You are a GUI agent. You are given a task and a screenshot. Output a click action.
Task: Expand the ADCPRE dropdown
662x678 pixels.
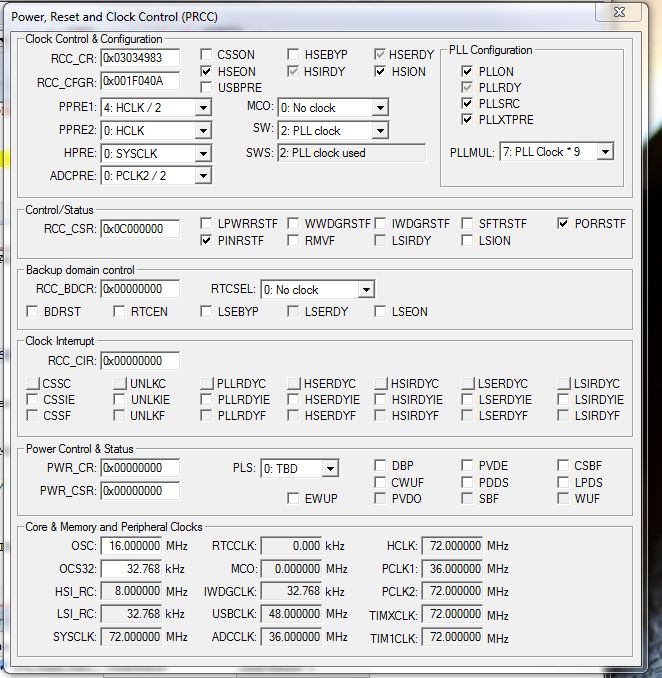pos(203,176)
